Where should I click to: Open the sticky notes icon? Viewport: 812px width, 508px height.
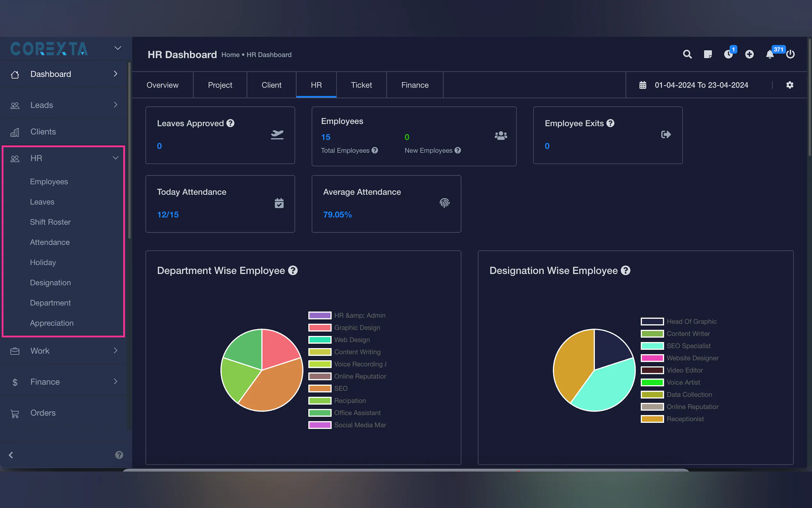pyautogui.click(x=707, y=54)
